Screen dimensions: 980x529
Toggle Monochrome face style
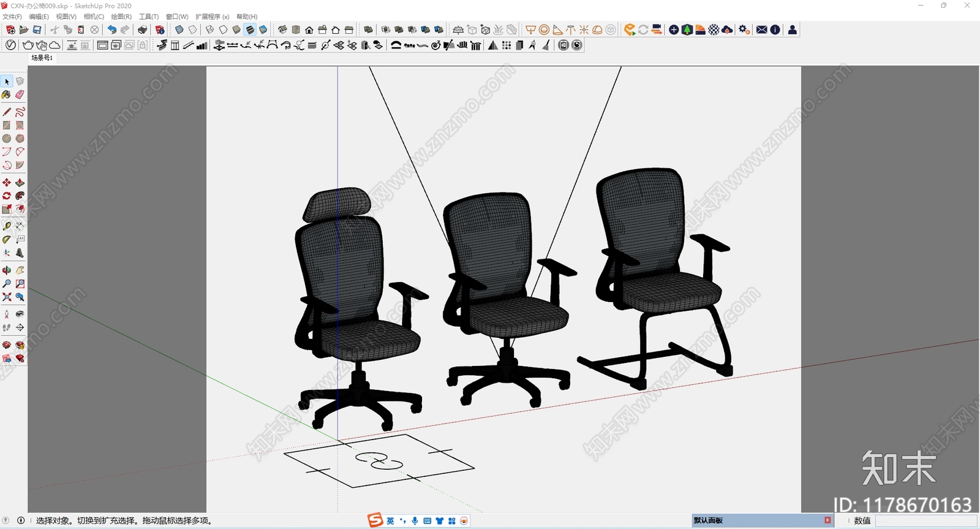point(263,29)
